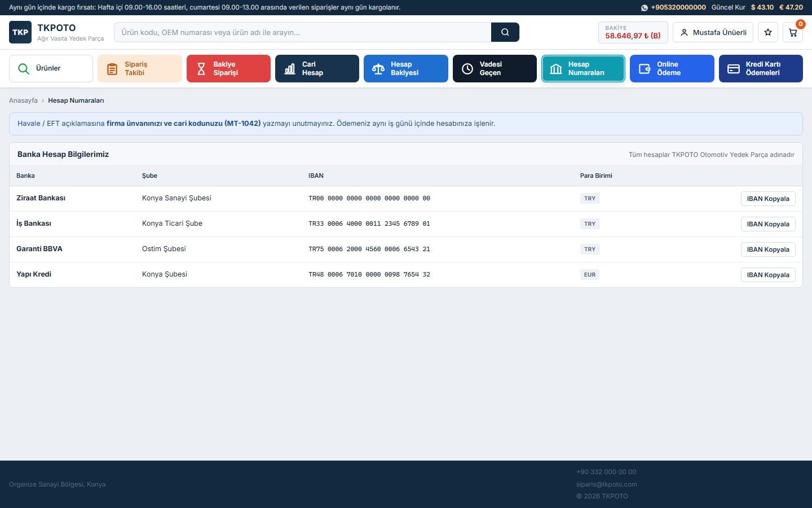
Task: Copy the Ziraat Bankası IBAN
Action: click(768, 199)
